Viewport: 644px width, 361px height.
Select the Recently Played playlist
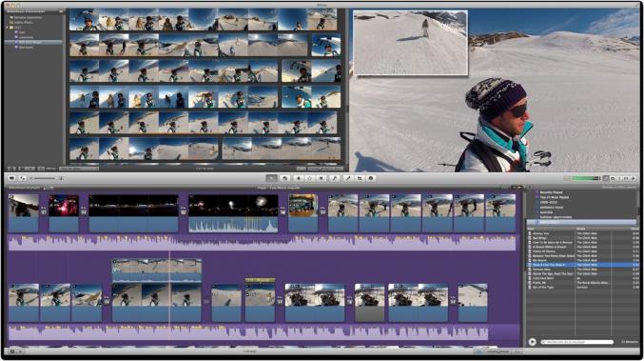[551, 192]
